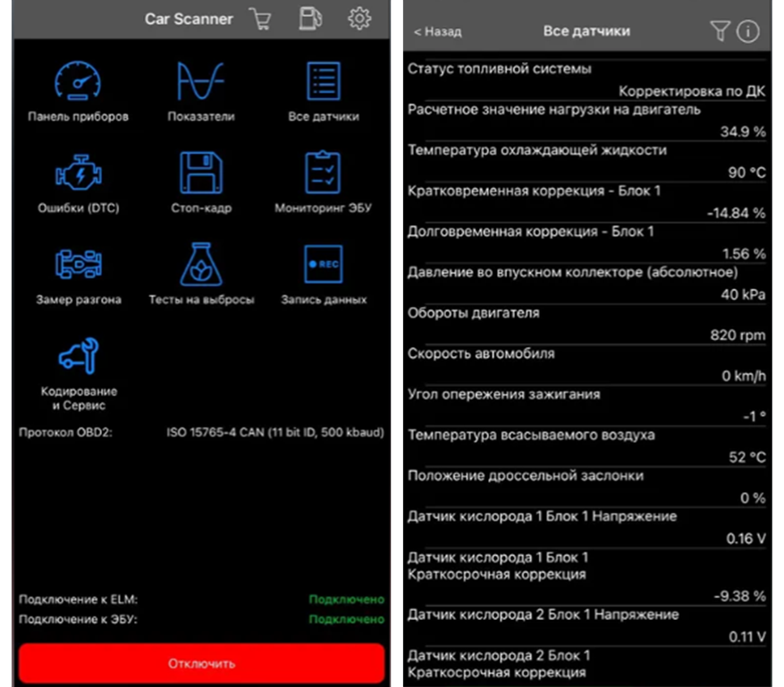
Task: Tap the Протокол OBD2 label
Action: click(65, 432)
